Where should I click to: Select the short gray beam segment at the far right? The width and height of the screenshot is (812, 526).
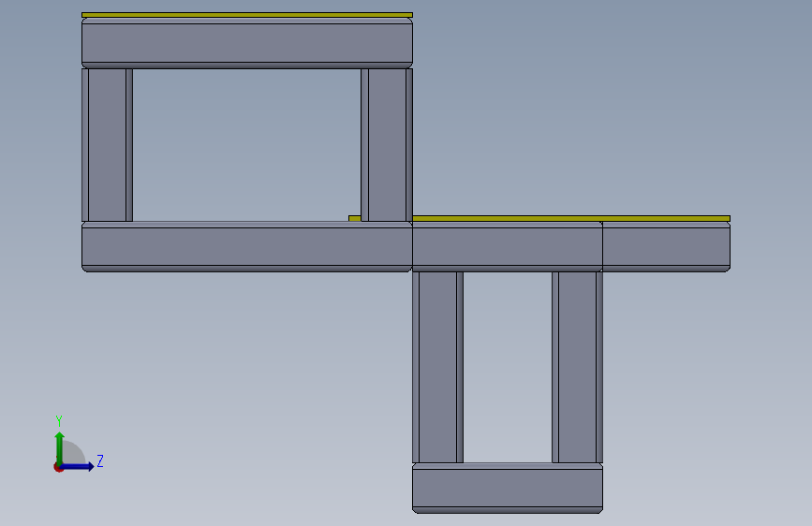(667, 246)
